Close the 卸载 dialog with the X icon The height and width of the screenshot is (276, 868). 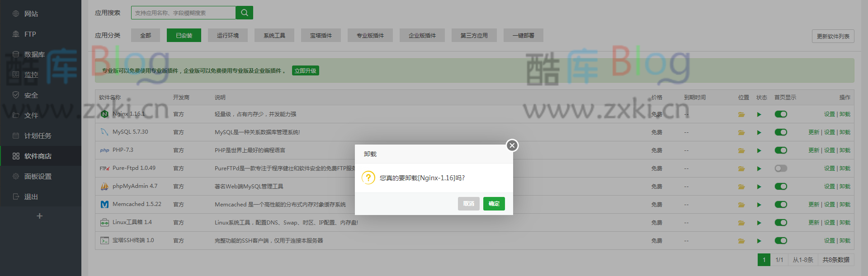pos(512,145)
